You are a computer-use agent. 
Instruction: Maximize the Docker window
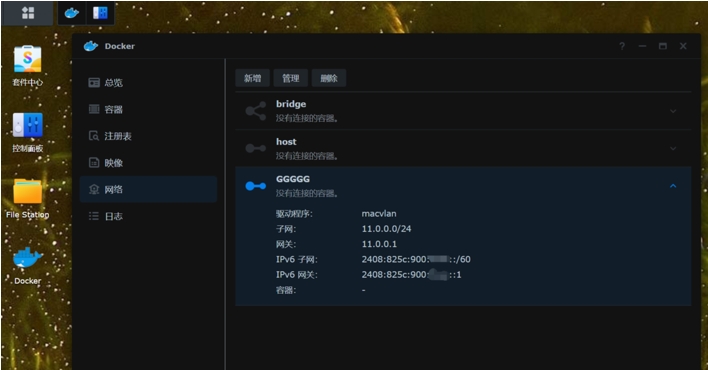point(662,46)
